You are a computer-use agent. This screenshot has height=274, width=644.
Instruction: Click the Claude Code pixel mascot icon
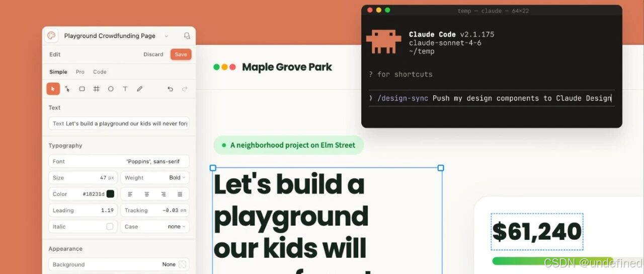point(383,41)
